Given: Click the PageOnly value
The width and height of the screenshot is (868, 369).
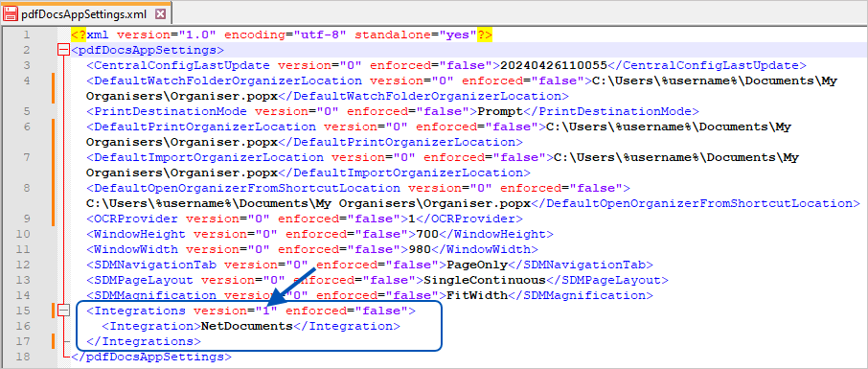Looking at the screenshot, I should pos(476,265).
